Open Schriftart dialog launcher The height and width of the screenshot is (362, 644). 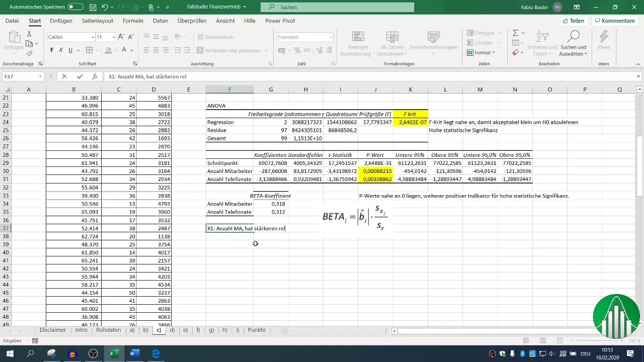point(135,64)
